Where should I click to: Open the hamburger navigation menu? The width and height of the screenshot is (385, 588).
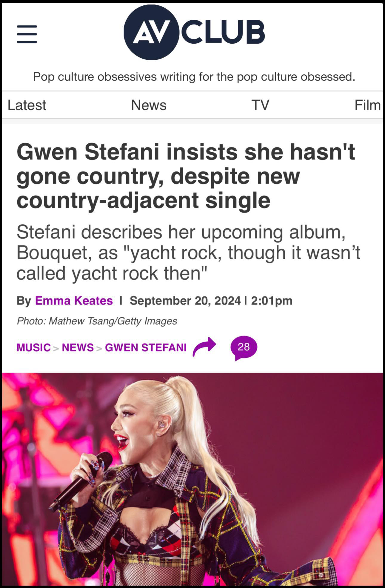coord(27,34)
